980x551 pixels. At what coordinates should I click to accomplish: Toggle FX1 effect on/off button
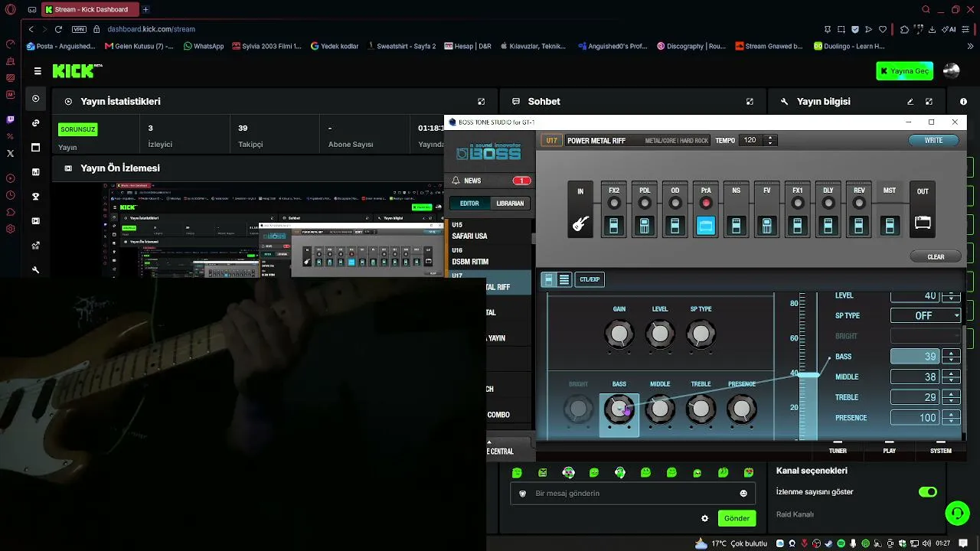click(x=798, y=203)
